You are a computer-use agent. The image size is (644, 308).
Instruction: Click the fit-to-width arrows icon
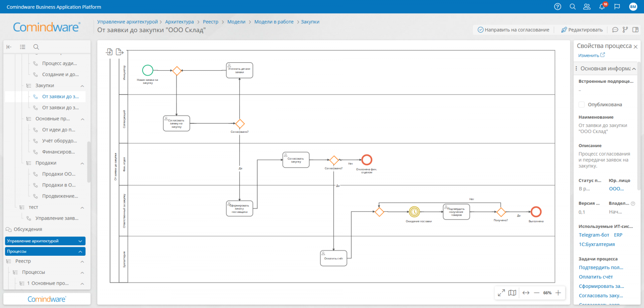pos(526,293)
